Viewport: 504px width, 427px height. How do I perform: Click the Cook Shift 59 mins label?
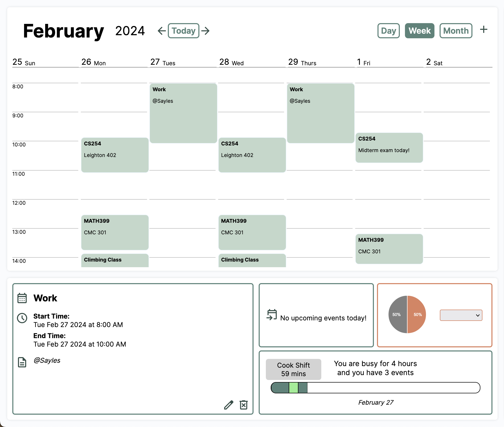point(293,369)
